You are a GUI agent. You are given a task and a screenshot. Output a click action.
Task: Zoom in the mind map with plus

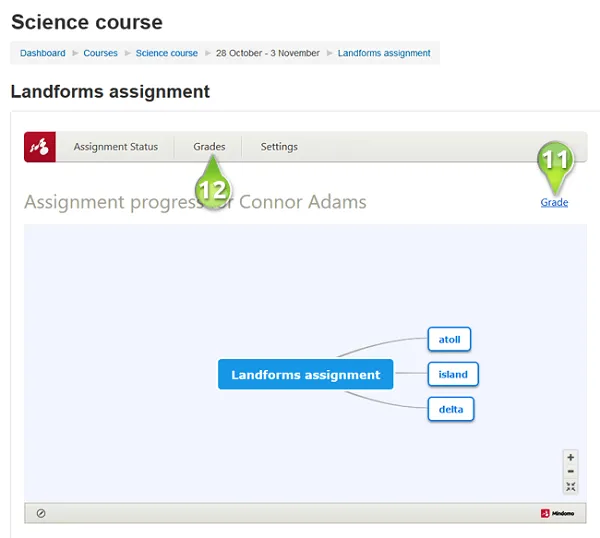coord(571,457)
